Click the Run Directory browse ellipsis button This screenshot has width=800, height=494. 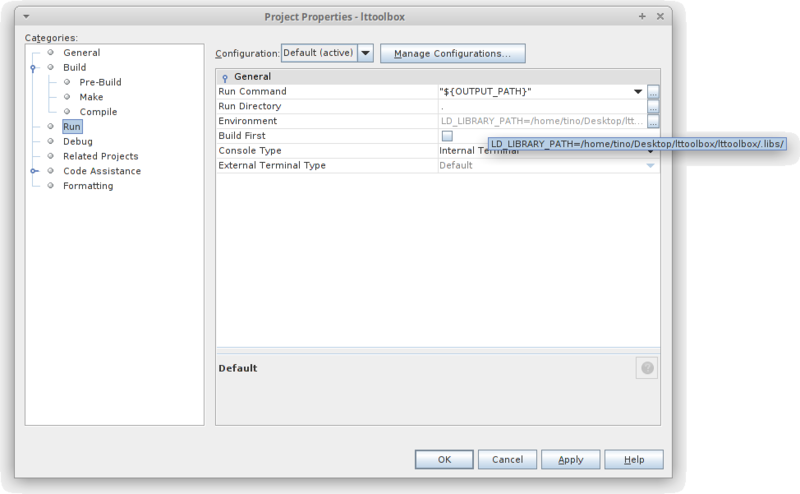tap(653, 106)
